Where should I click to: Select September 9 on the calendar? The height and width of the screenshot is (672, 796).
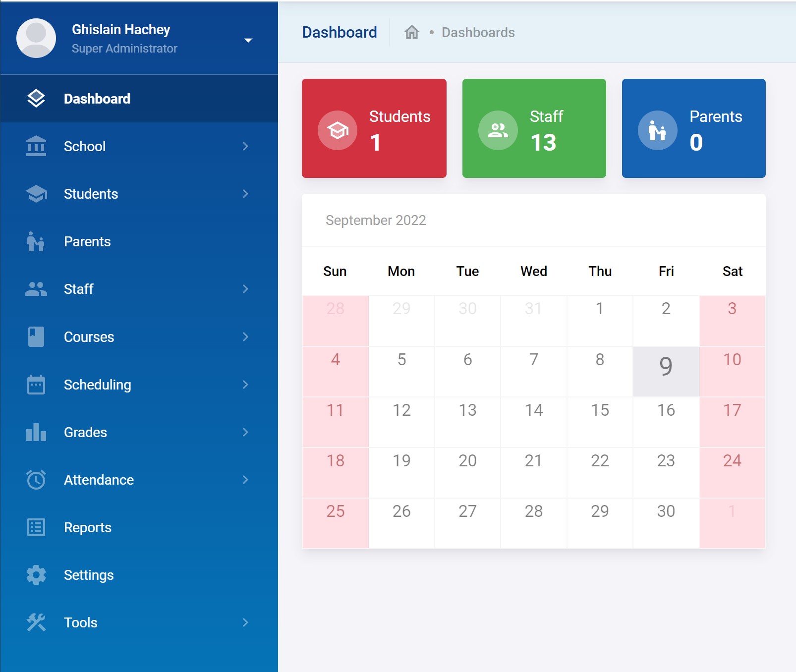(666, 371)
